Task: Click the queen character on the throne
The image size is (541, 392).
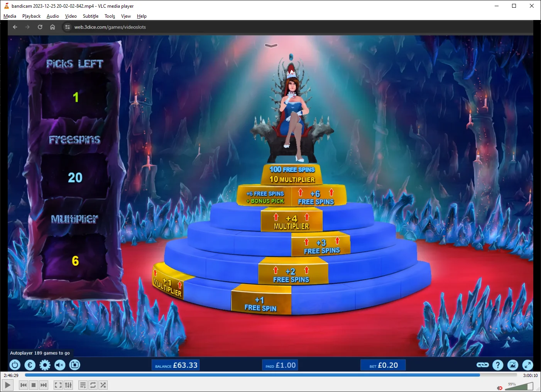Action: point(294,116)
